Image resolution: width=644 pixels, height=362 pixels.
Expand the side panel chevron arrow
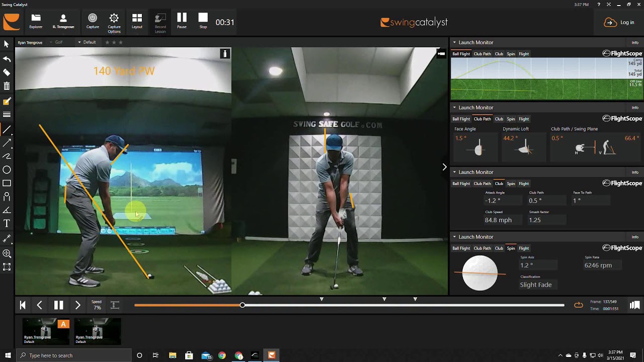pyautogui.click(x=444, y=167)
